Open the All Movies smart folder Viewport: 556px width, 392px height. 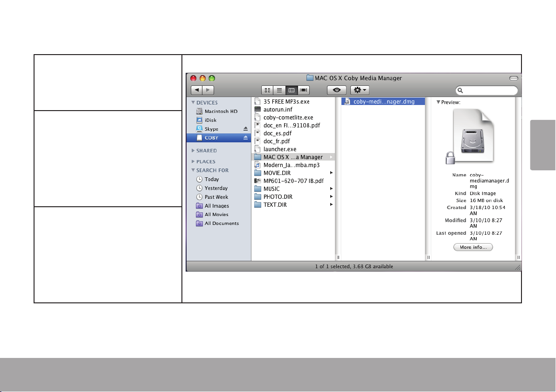(219, 215)
